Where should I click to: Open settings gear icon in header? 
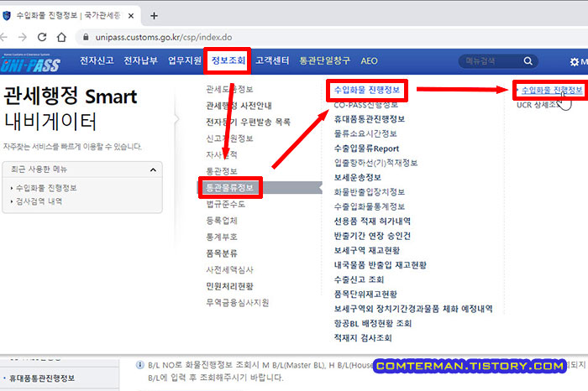(x=574, y=62)
